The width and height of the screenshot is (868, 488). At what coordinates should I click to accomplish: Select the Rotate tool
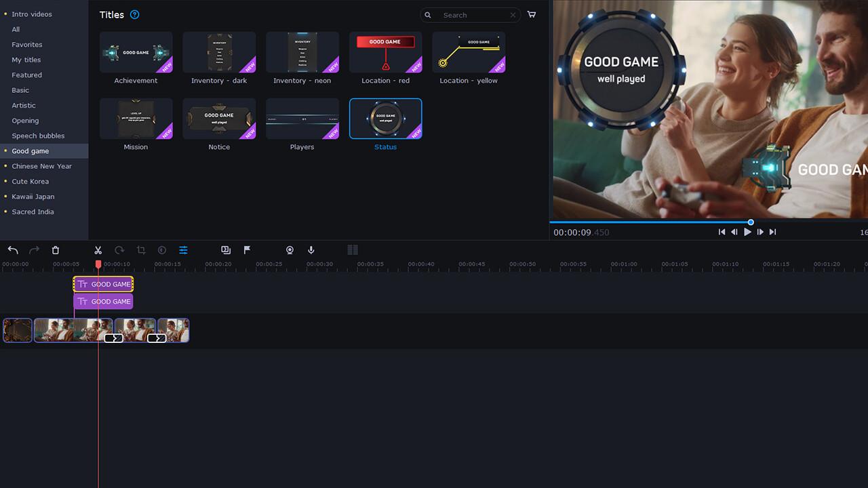point(119,250)
